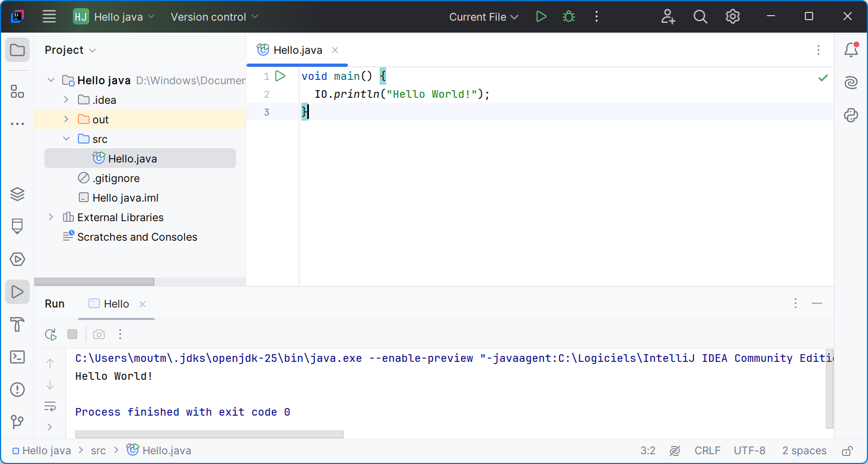Click the project tree horizontal scrollbar

(x=94, y=281)
